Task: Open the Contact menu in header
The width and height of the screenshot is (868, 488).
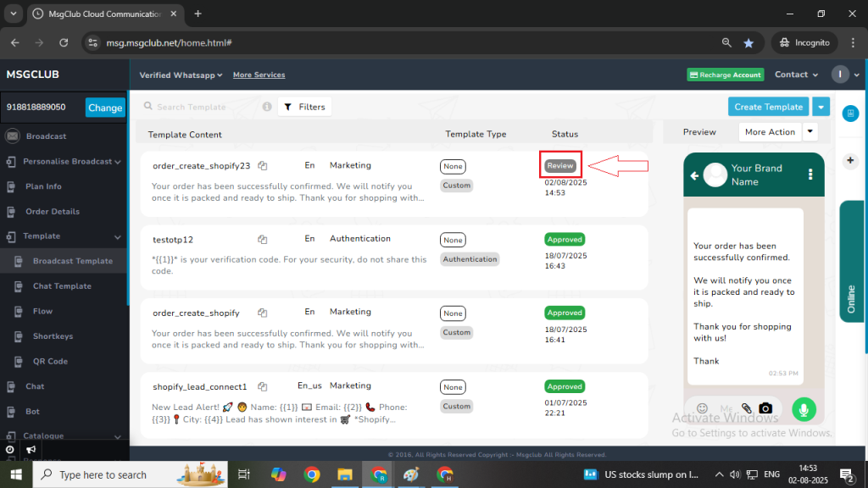Action: pyautogui.click(x=796, y=75)
